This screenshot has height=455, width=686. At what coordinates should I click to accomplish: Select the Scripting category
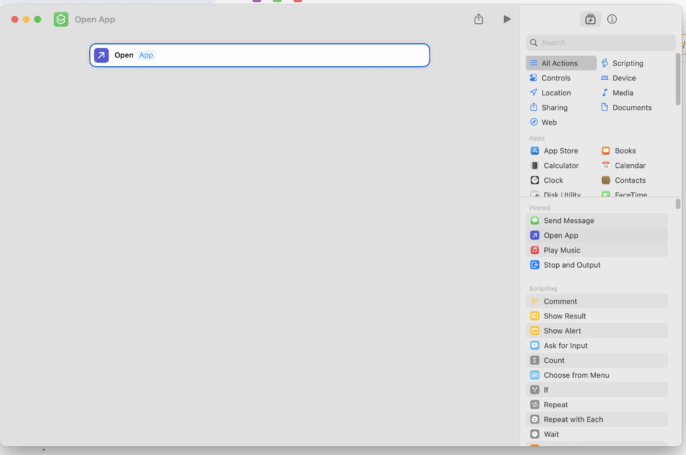click(627, 63)
